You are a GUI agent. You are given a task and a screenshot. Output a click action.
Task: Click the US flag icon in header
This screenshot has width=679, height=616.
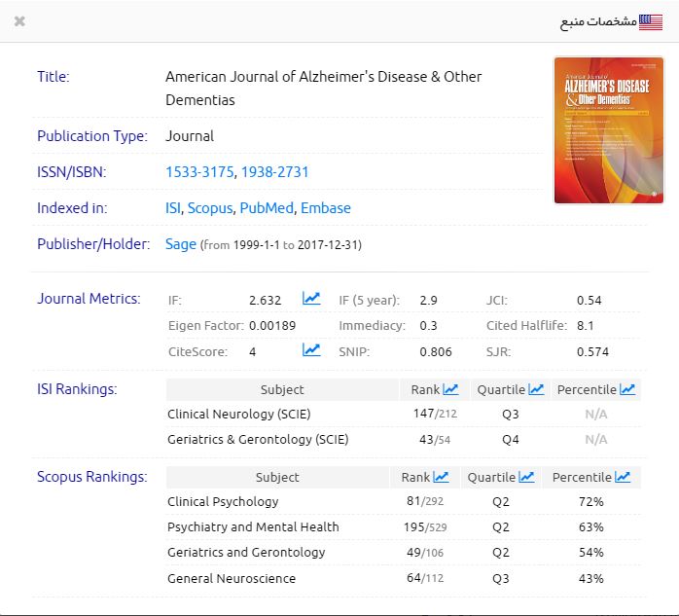651,21
